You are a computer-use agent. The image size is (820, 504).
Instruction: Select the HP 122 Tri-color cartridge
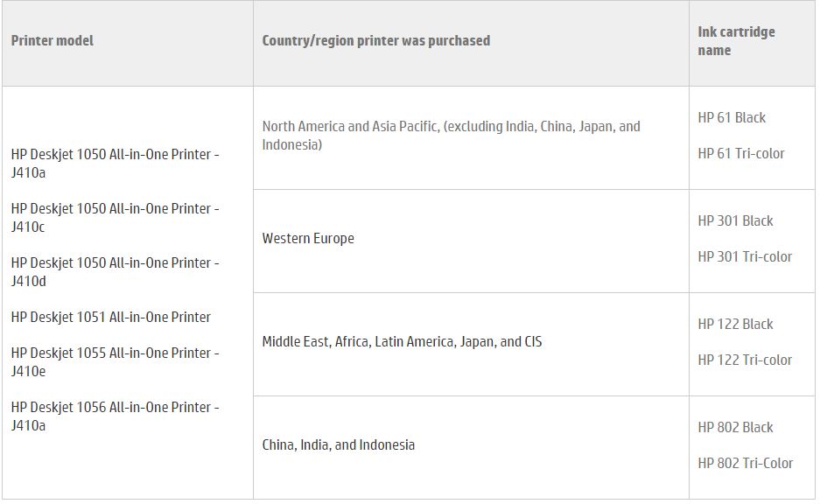click(745, 360)
